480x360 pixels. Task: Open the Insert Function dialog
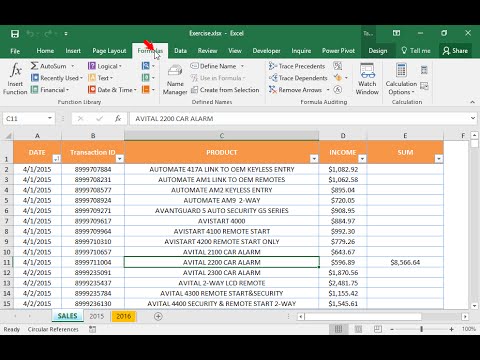[15, 79]
